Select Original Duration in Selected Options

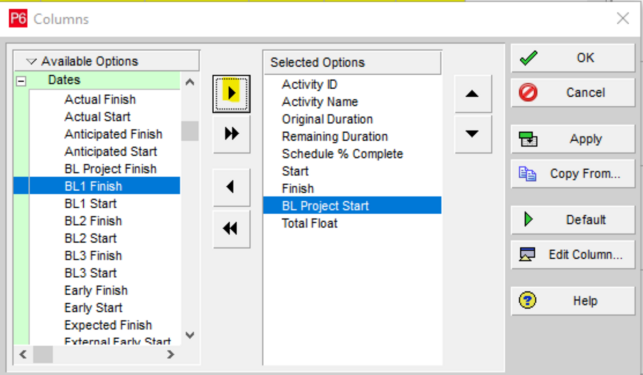[327, 119]
